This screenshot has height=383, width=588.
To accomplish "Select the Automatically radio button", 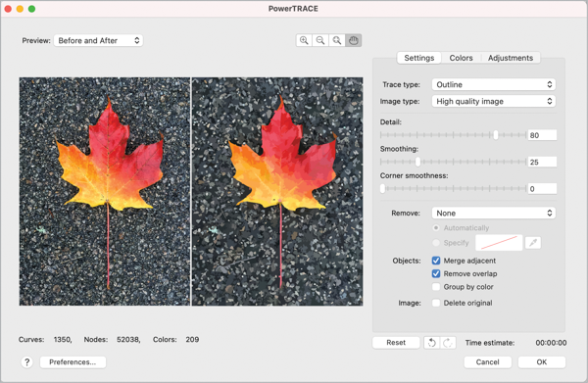I will pos(436,228).
